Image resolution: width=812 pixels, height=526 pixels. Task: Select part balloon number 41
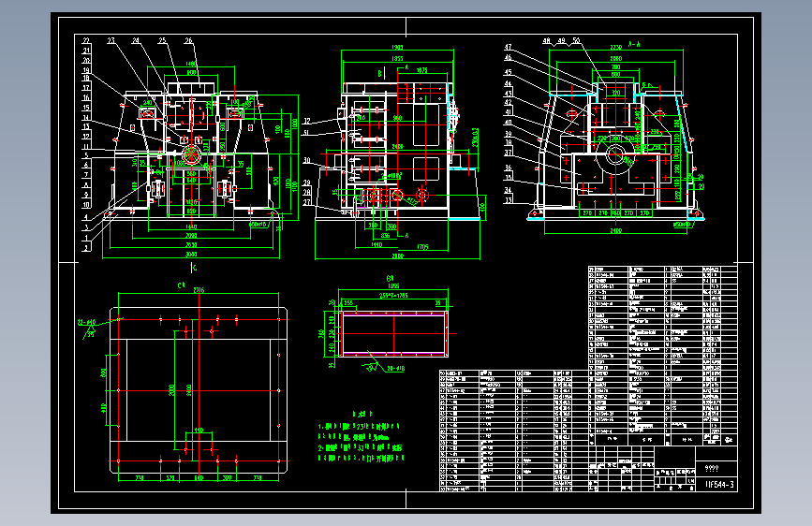[x=508, y=112]
